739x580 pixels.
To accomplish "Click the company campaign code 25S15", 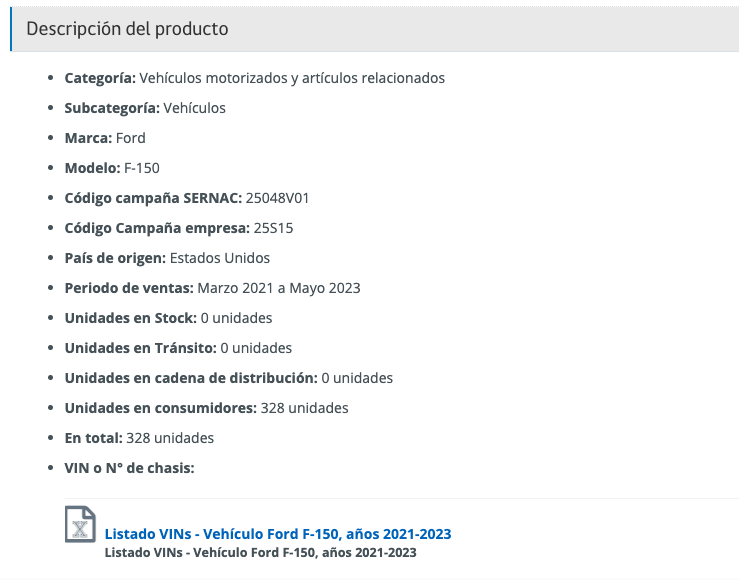I will pyautogui.click(x=273, y=228).
